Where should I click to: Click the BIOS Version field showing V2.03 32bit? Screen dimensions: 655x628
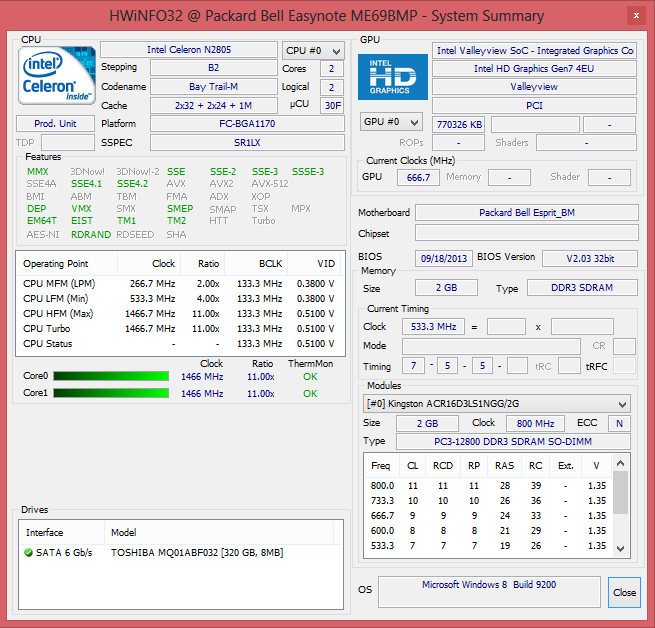[x=590, y=258]
